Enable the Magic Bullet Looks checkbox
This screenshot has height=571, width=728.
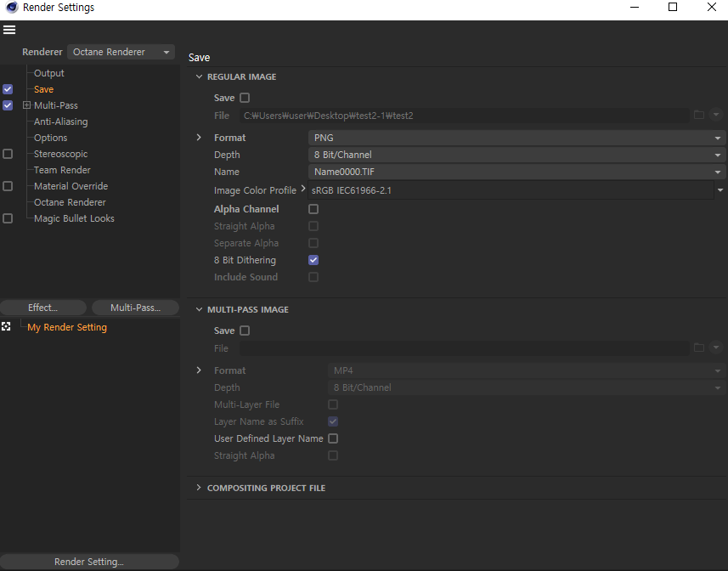pos(8,218)
